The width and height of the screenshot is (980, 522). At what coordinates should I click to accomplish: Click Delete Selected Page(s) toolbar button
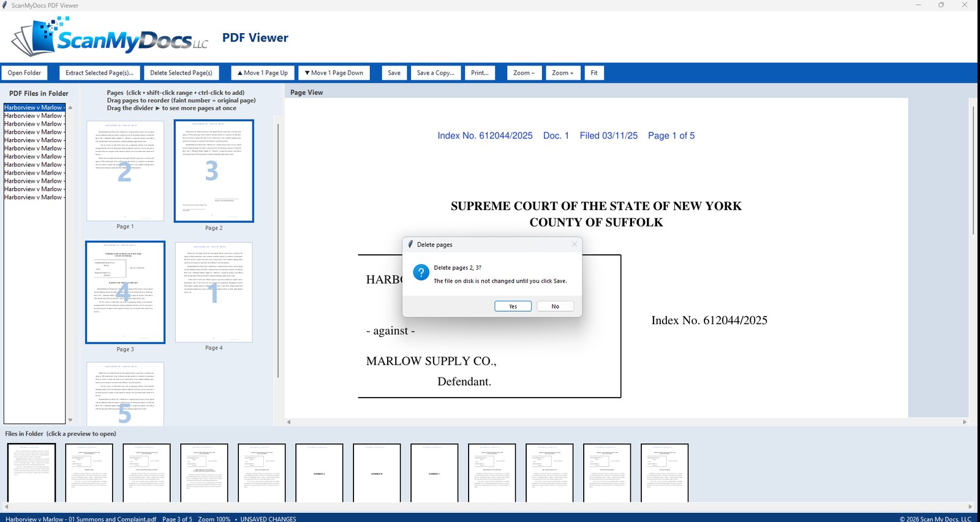pos(181,73)
